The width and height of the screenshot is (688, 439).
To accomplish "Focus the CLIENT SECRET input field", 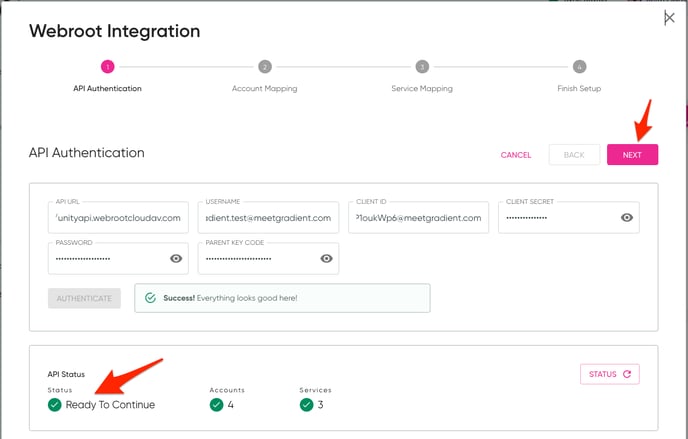I will pyautogui.click(x=569, y=218).
